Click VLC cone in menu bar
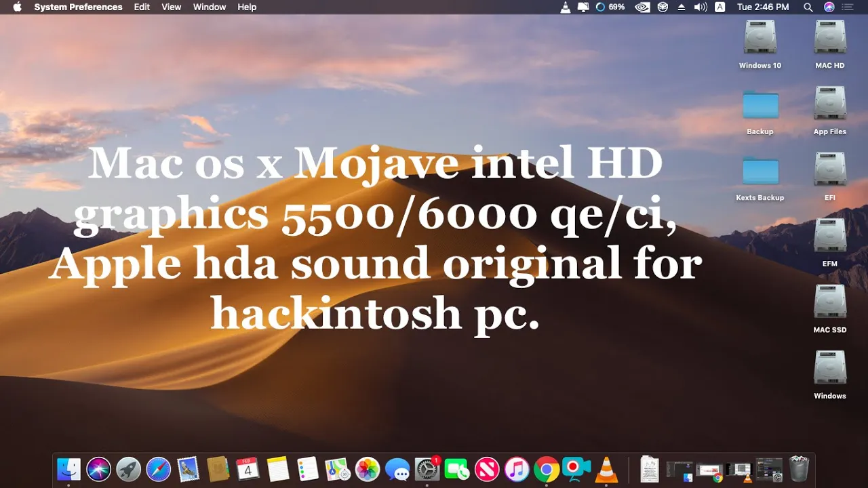 click(x=566, y=7)
